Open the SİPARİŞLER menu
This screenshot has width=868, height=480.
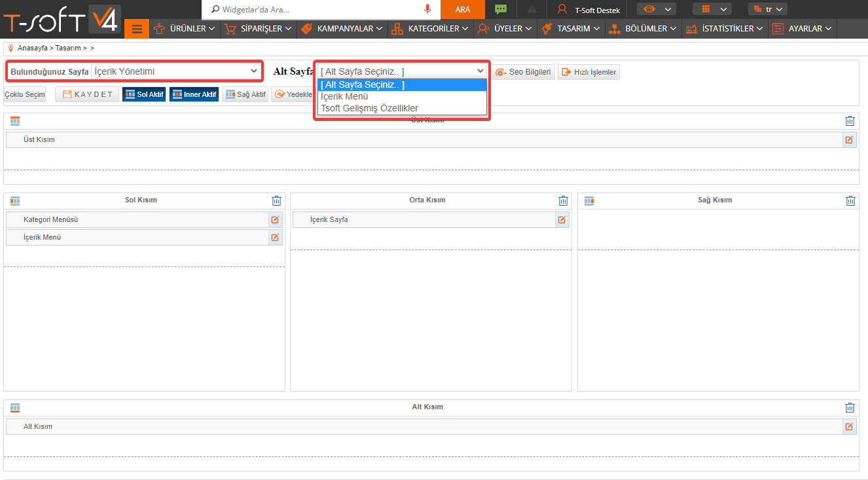pyautogui.click(x=257, y=29)
